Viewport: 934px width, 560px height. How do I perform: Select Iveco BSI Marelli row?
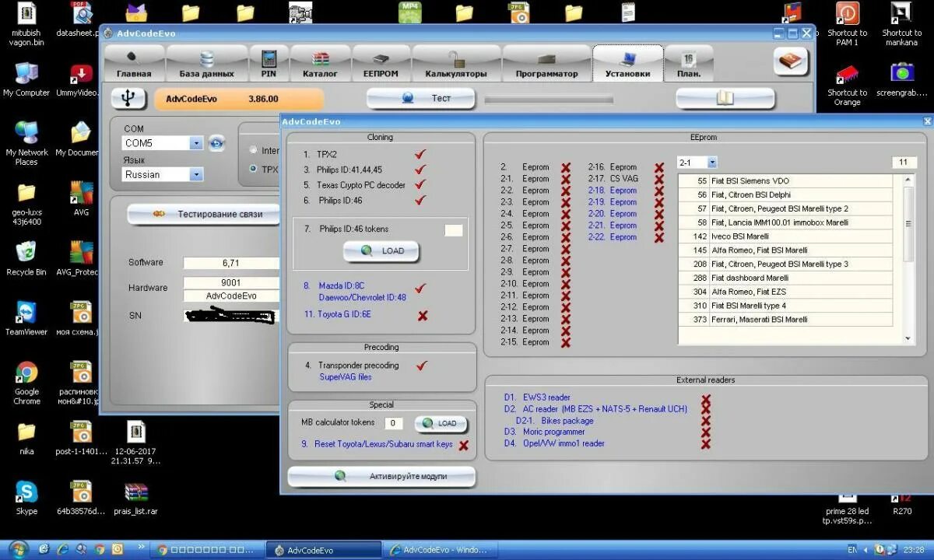[786, 236]
